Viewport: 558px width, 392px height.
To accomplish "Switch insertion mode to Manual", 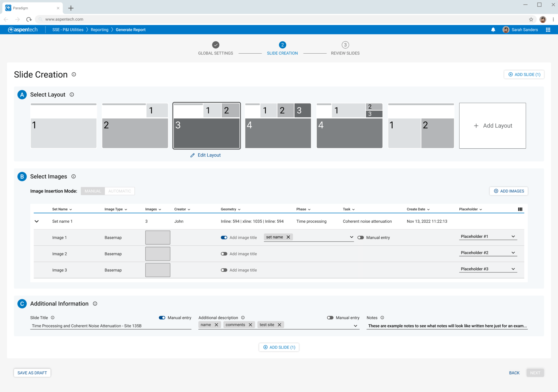I will point(93,191).
